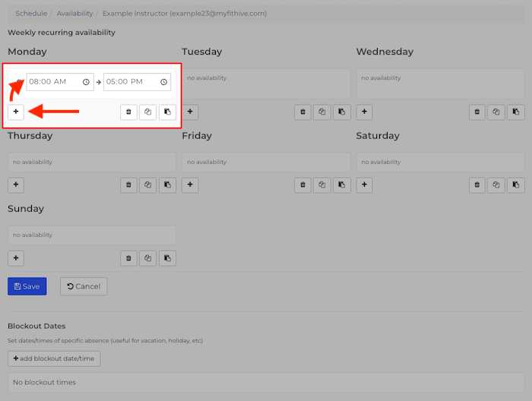
Task: Save the weekly availability
Action: pos(27,286)
